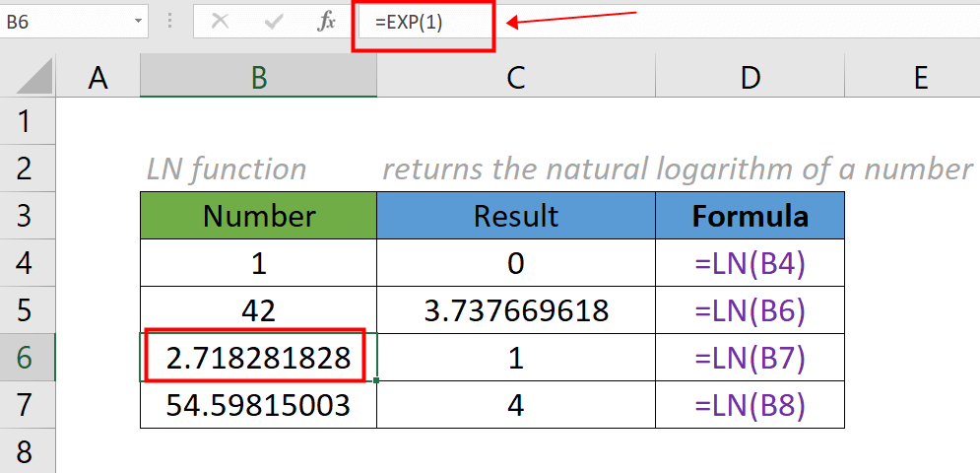Select column D header
The width and height of the screenshot is (980, 473).
pos(750,79)
